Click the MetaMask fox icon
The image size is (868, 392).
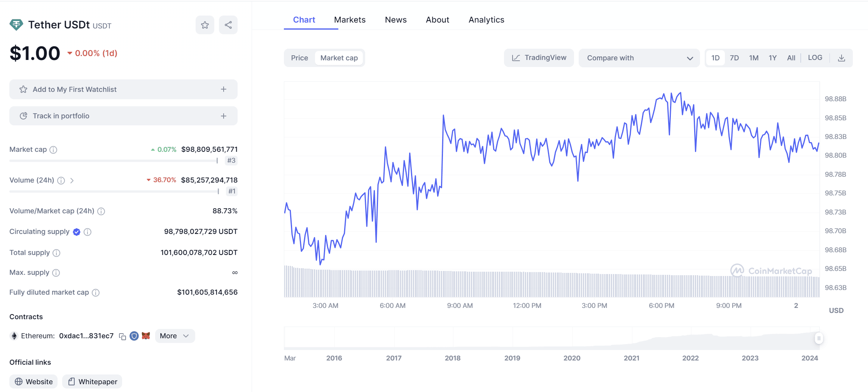[146, 336]
